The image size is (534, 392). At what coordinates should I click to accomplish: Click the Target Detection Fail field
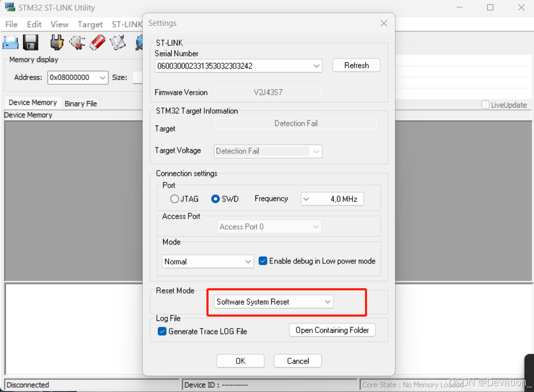click(x=295, y=123)
